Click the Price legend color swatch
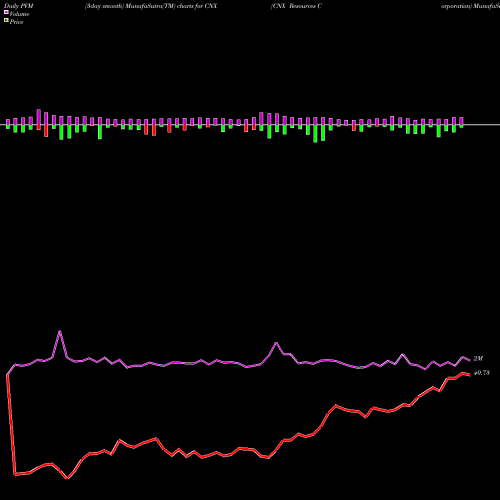The image size is (500, 500). point(6,21)
